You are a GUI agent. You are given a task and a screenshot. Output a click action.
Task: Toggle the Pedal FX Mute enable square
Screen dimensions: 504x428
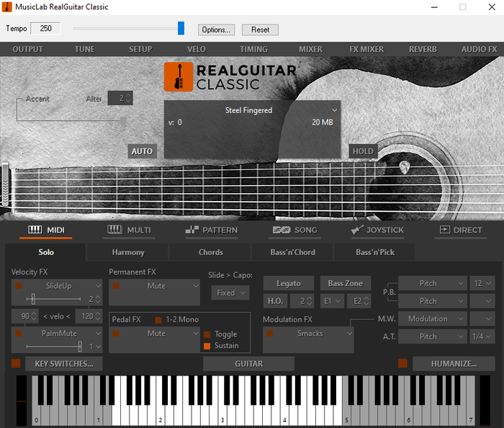click(x=116, y=334)
